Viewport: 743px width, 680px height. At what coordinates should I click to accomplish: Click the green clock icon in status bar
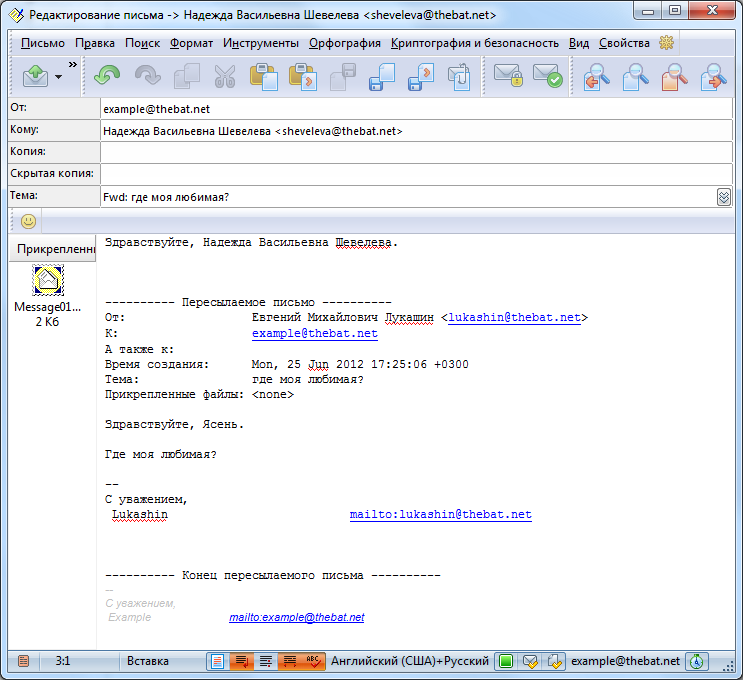[x=697, y=661]
